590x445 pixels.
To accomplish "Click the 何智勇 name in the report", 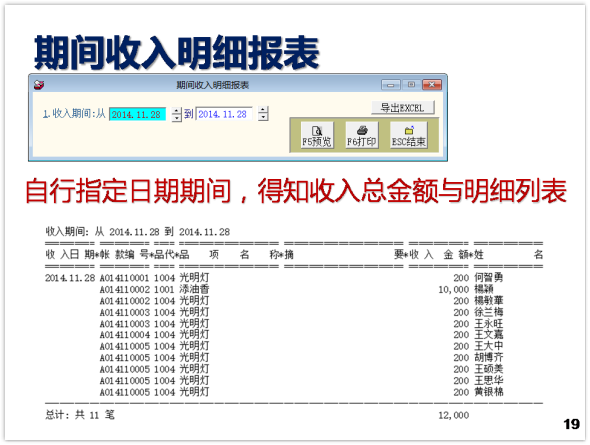I will click(488, 278).
